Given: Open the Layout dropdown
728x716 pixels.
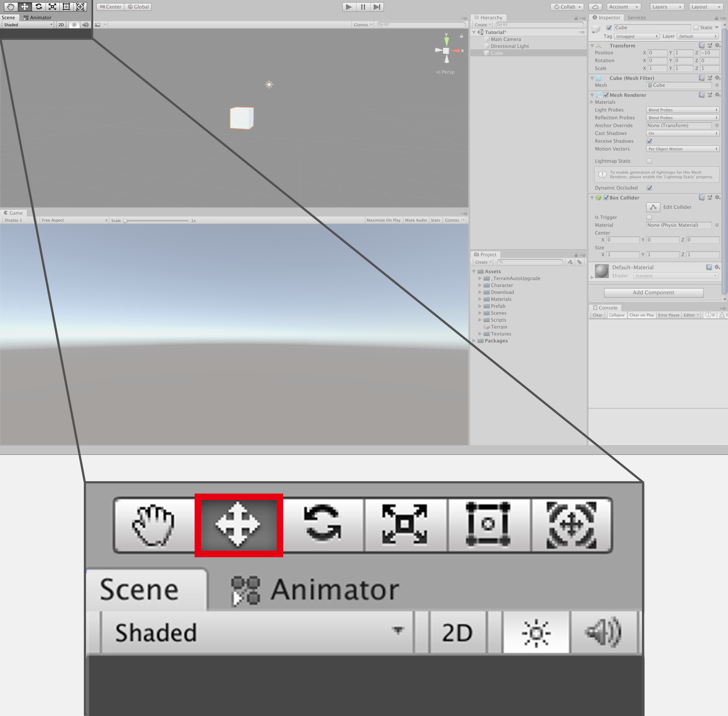Looking at the screenshot, I should (706, 7).
